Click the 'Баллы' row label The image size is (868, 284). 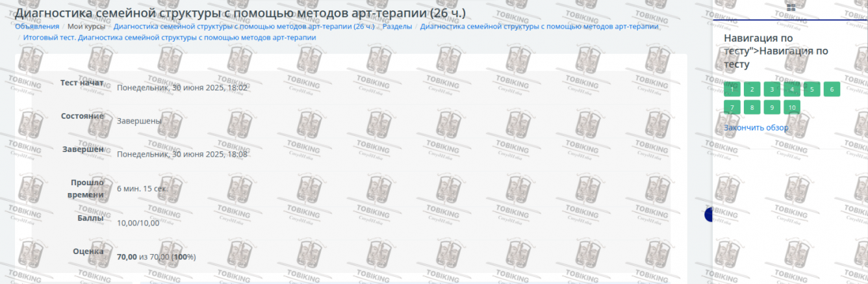(90, 218)
